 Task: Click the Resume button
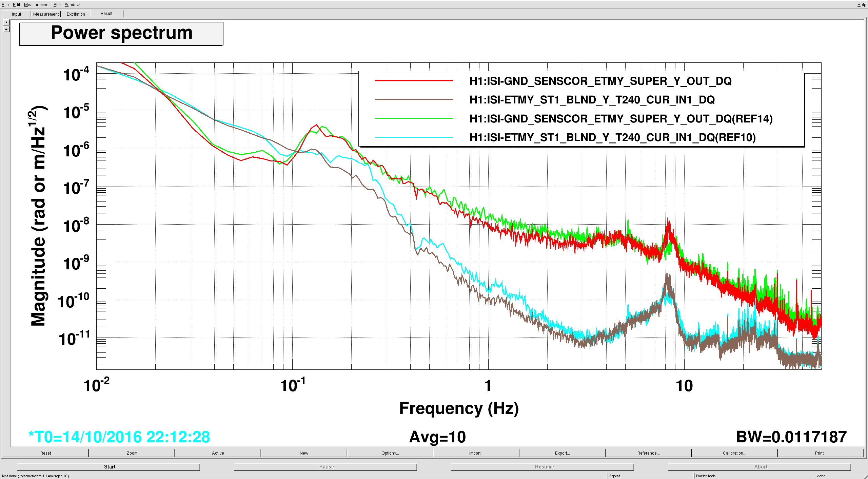[542, 467]
